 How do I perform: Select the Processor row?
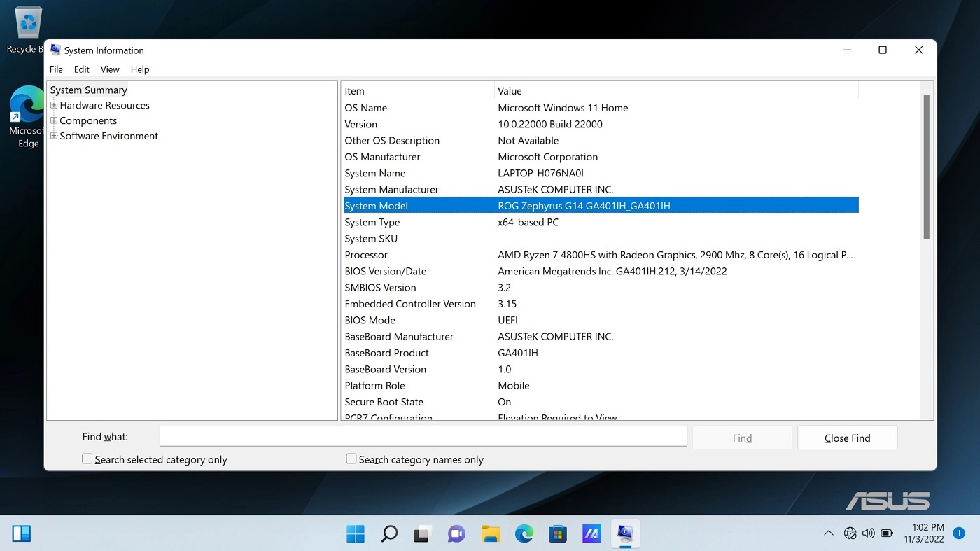601,255
